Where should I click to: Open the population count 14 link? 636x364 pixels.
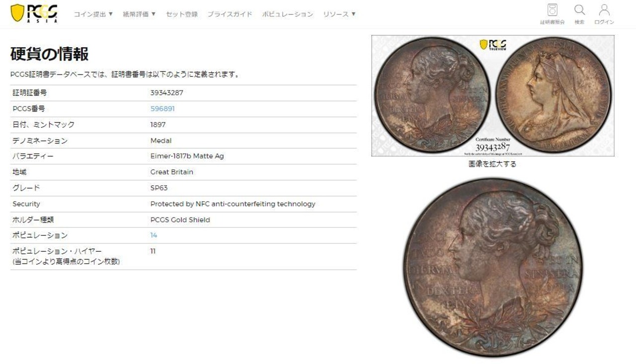154,235
